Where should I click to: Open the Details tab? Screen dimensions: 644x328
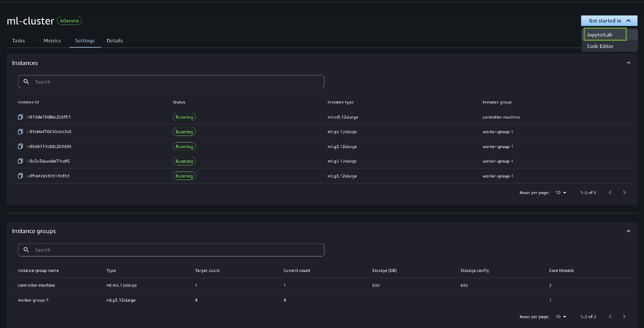(x=114, y=40)
